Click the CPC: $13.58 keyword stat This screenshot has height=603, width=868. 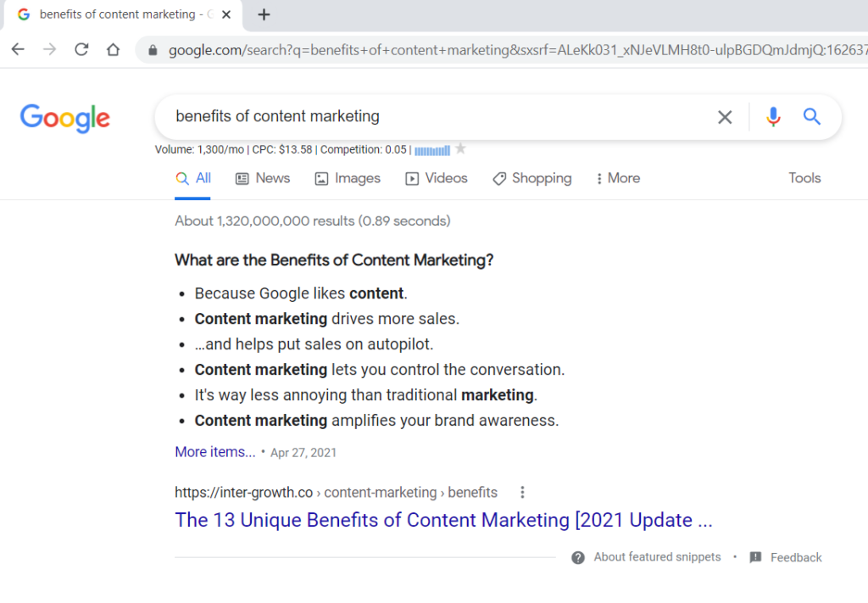[x=282, y=149]
